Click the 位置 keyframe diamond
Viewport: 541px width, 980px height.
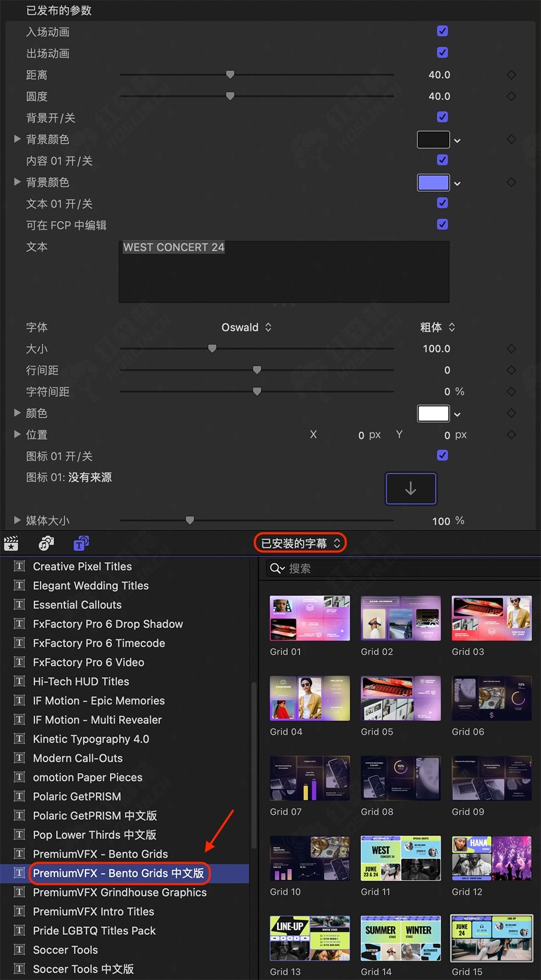coord(512,435)
